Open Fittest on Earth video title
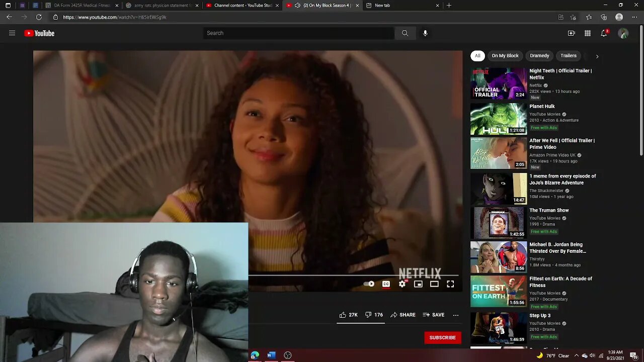This screenshot has width=644, height=362. coord(560,282)
